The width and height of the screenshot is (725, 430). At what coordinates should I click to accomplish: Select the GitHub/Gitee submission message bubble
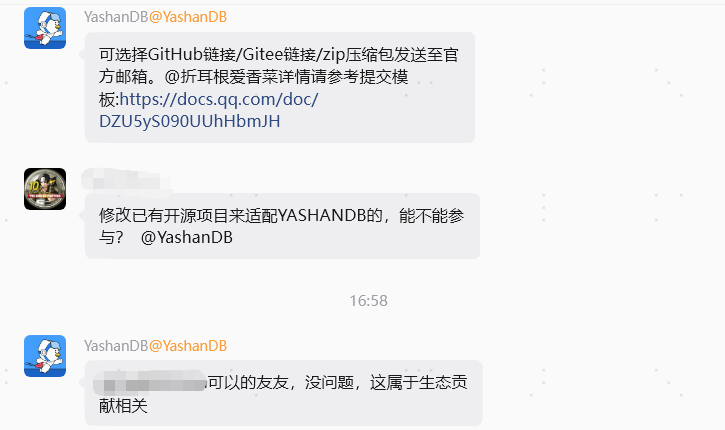280,87
